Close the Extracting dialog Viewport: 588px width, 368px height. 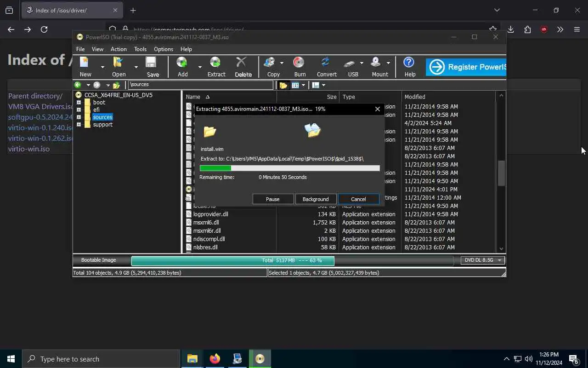click(x=378, y=109)
